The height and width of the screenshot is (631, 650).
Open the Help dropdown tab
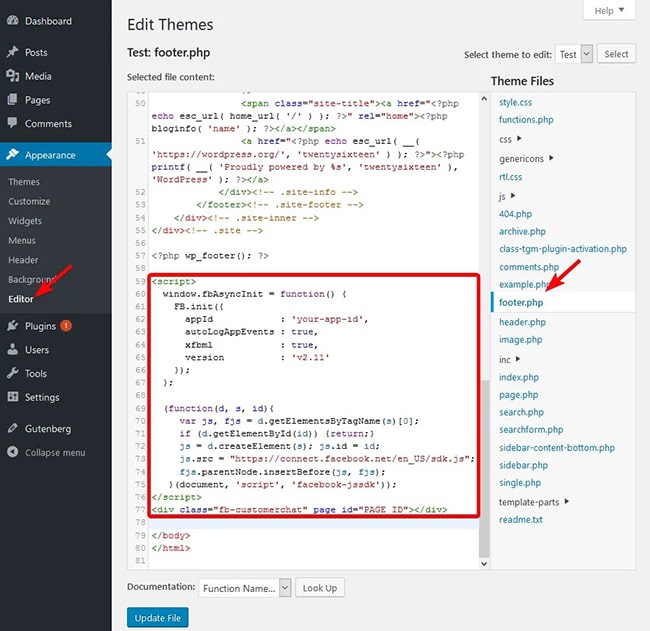click(x=609, y=10)
